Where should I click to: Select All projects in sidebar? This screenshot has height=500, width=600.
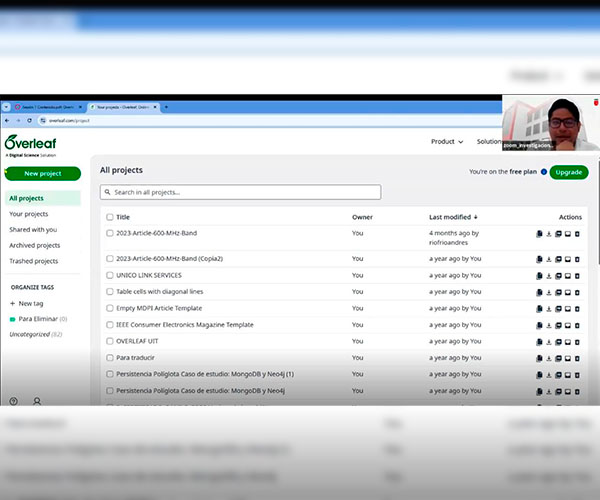tap(43, 198)
